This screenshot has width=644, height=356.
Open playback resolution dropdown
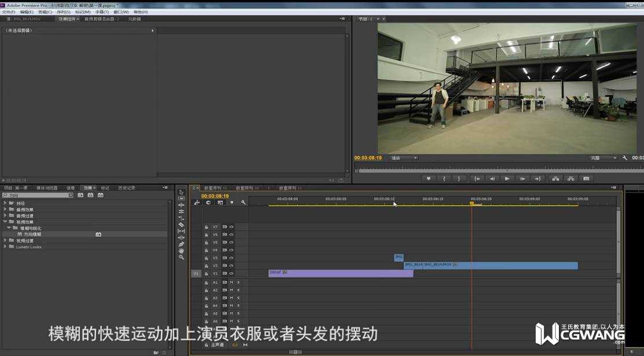point(603,158)
